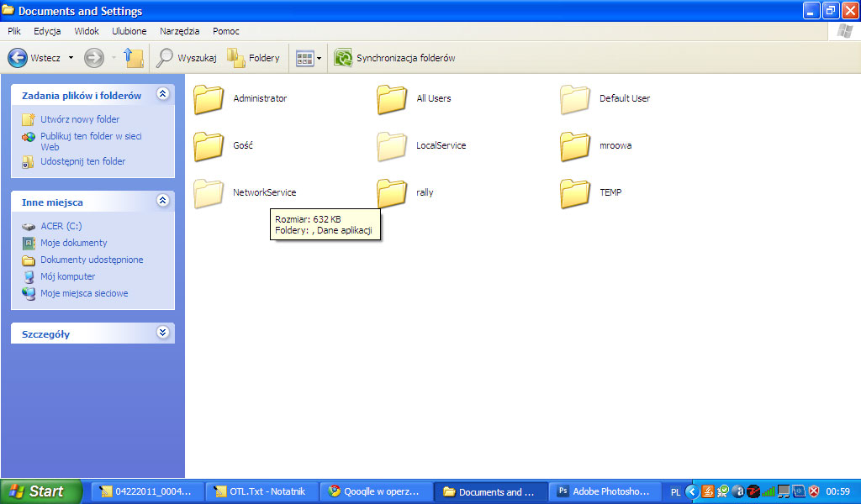Image resolution: width=861 pixels, height=504 pixels.
Task: Open the Pomoc menu
Action: [225, 31]
